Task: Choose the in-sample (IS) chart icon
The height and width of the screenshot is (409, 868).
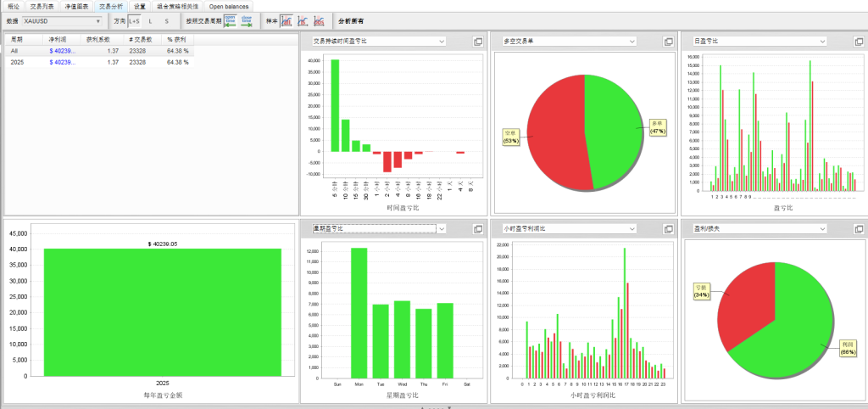Action: click(x=303, y=21)
